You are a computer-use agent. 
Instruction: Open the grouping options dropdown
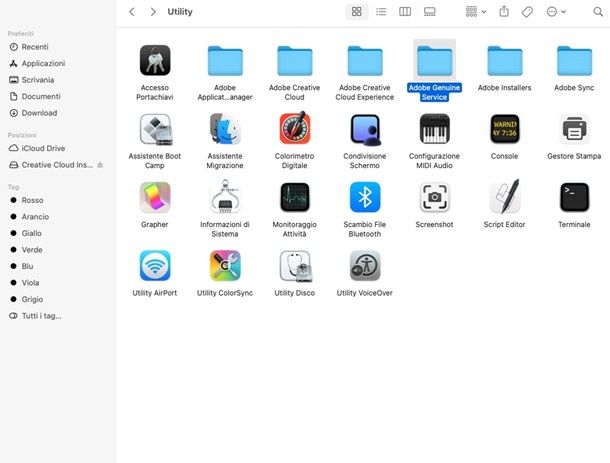coord(476,12)
